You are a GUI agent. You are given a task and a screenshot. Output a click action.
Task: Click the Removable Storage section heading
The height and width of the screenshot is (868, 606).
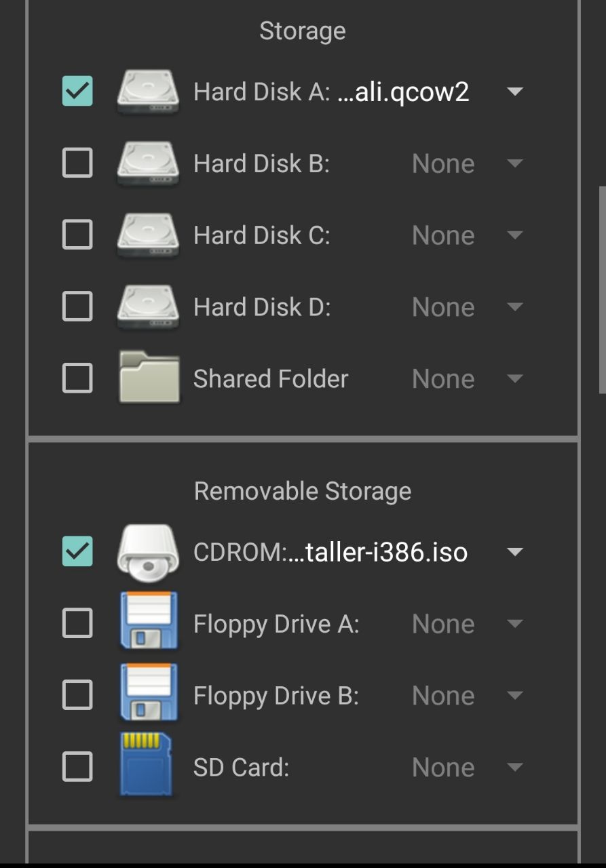click(303, 491)
